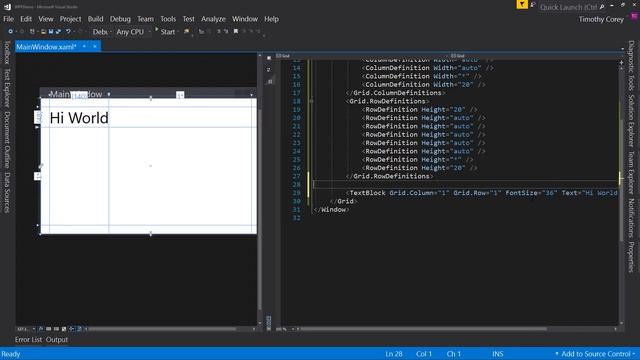Open the Debug menu

[120, 19]
